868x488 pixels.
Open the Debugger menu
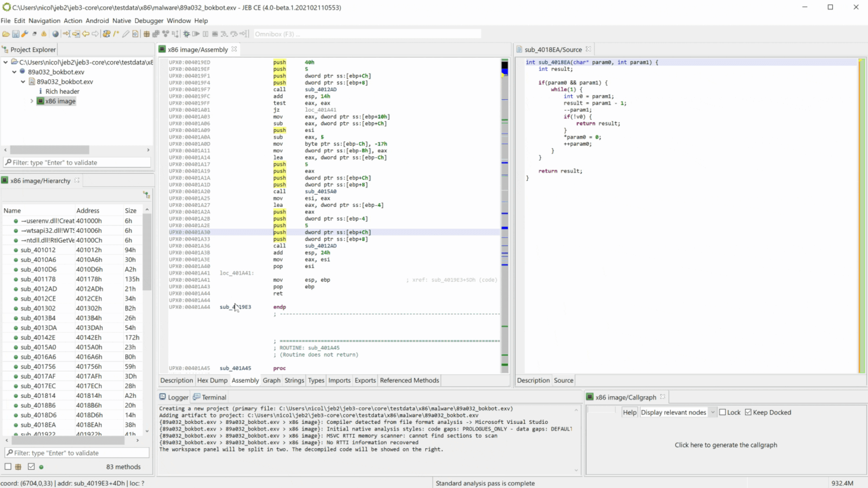point(148,20)
